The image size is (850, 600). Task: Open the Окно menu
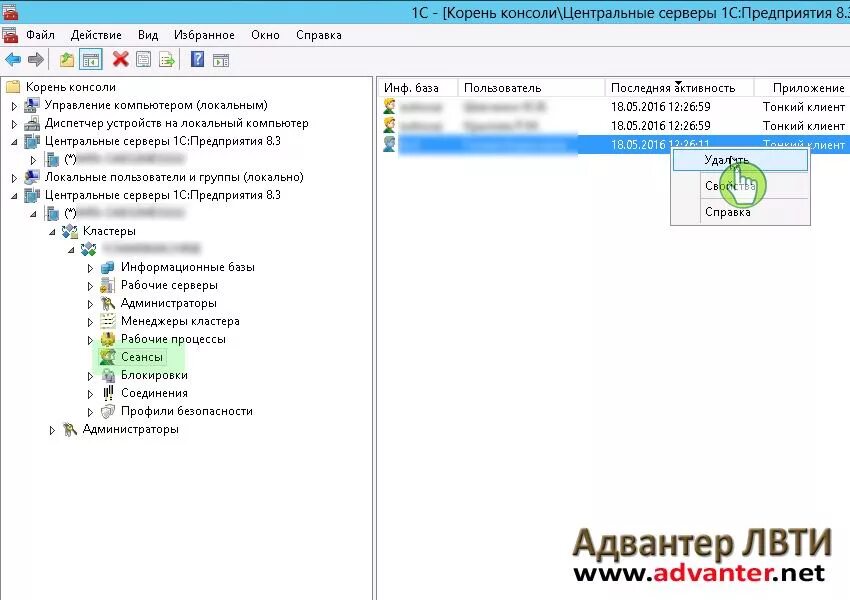pyautogui.click(x=265, y=35)
